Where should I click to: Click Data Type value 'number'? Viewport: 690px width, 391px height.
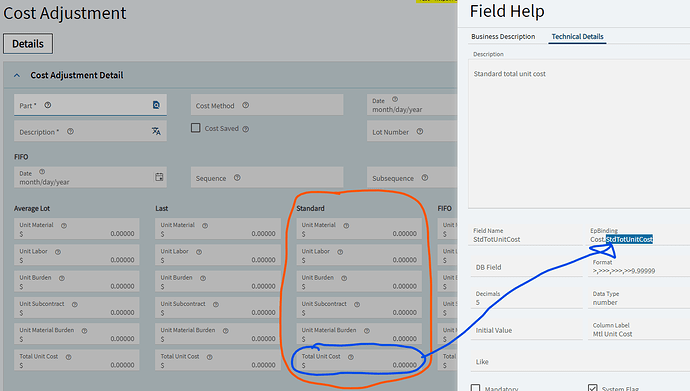click(x=605, y=303)
